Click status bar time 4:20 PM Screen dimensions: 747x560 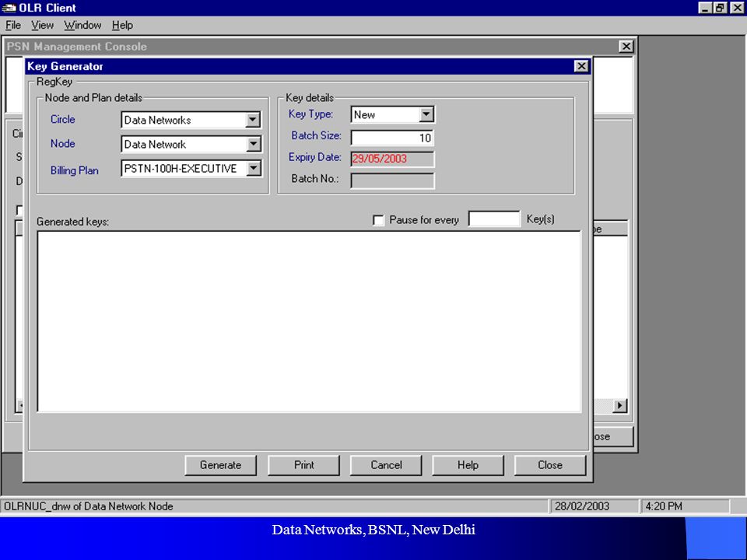tap(664, 506)
